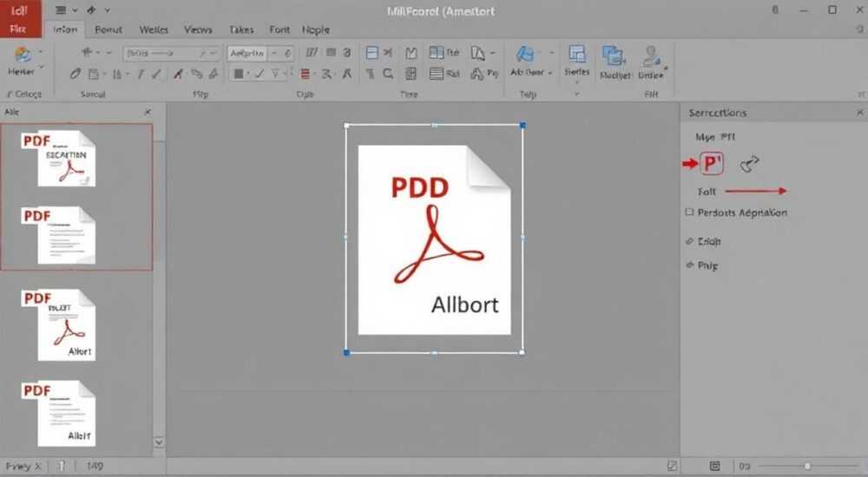Open the Aefprlin combo box

260,53
